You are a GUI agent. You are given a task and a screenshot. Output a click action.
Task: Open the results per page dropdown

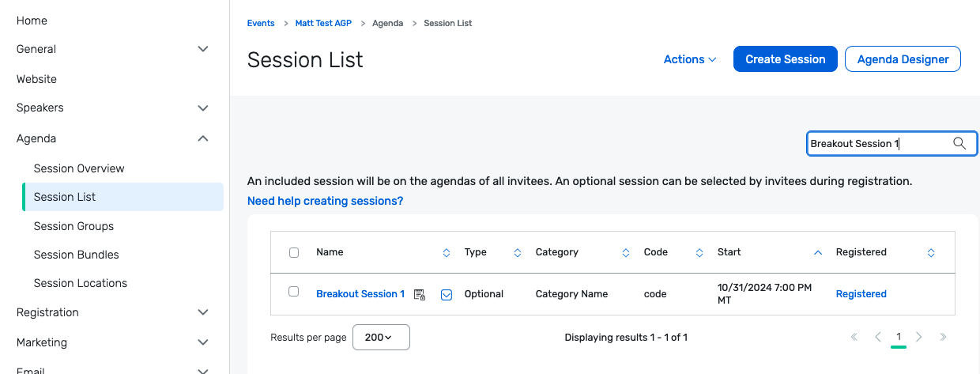(381, 337)
